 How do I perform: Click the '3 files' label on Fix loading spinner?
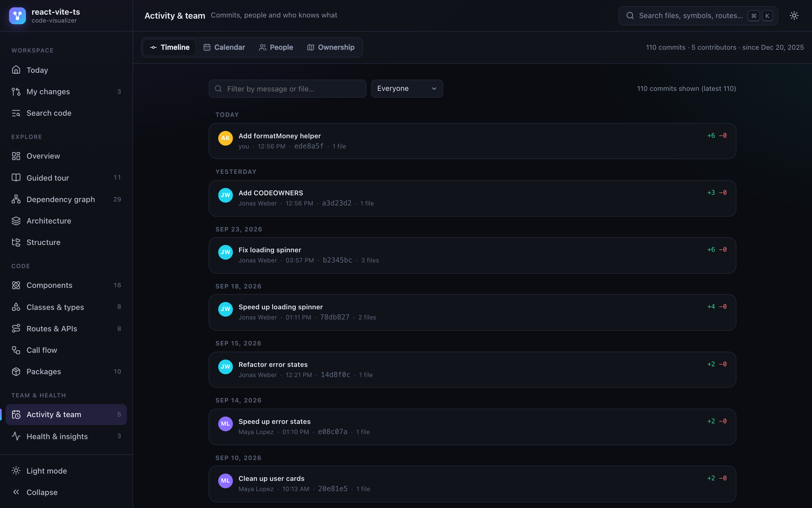370,260
